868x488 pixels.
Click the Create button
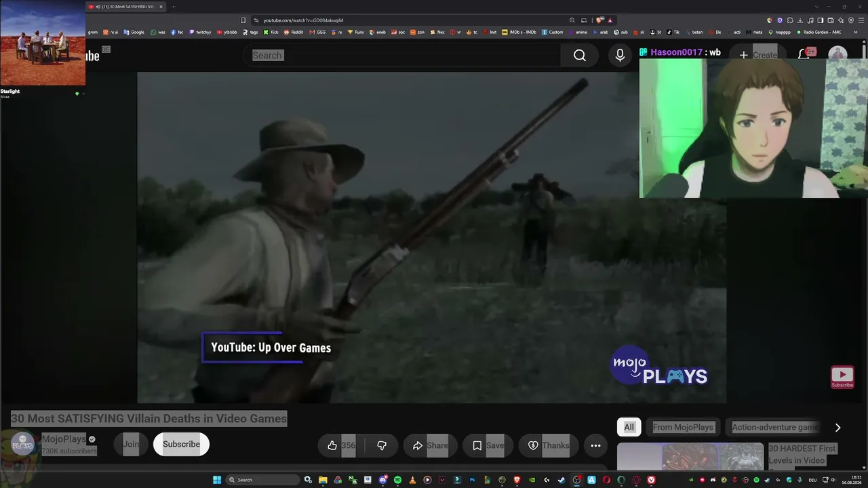[757, 55]
